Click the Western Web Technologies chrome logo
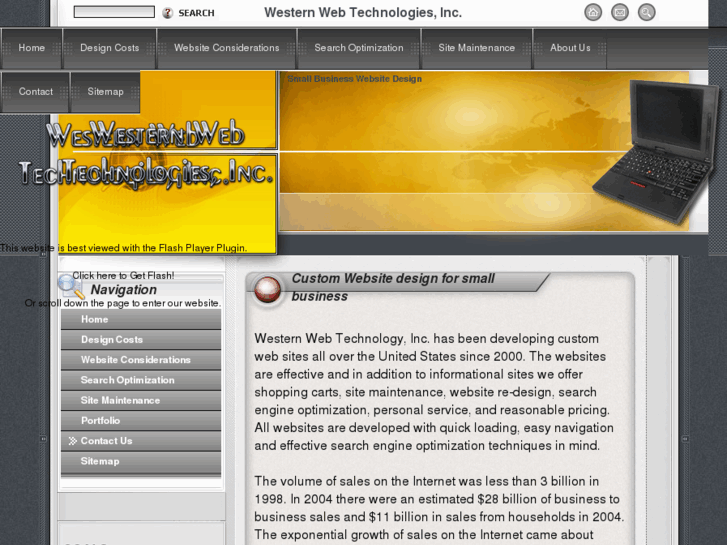The width and height of the screenshot is (727, 545). click(x=146, y=155)
